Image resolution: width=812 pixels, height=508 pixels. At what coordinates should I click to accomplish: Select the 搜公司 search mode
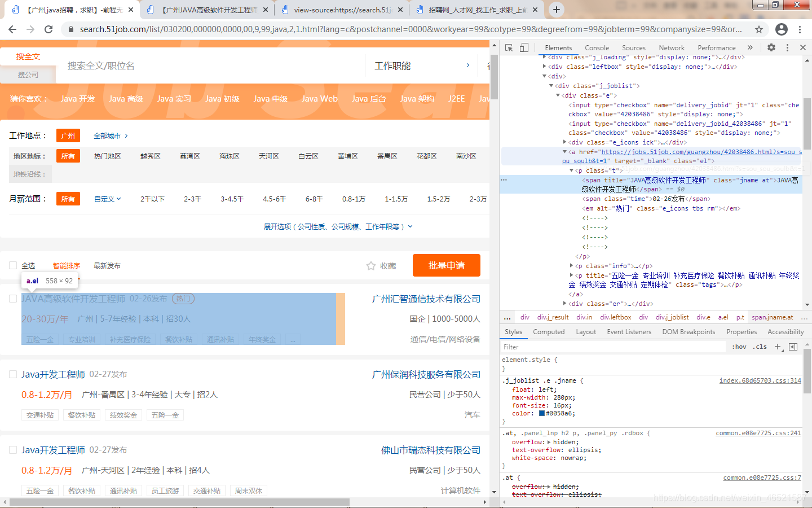(28, 75)
